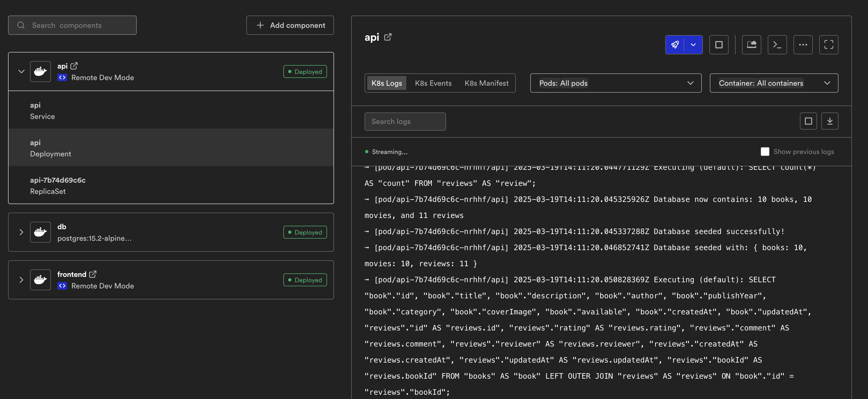Open the external link next to api title
This screenshot has width=868, height=399.
(x=388, y=37)
